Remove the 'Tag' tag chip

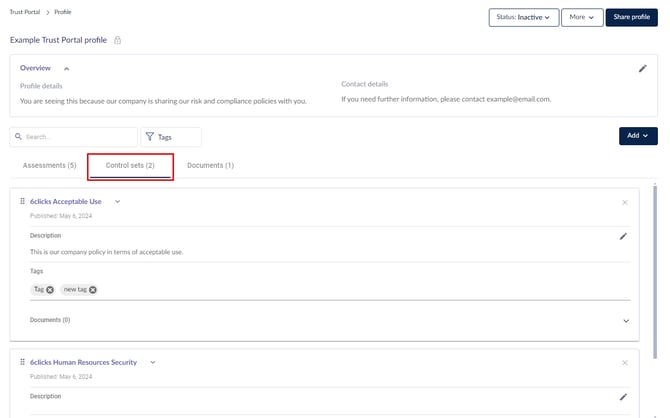click(50, 289)
